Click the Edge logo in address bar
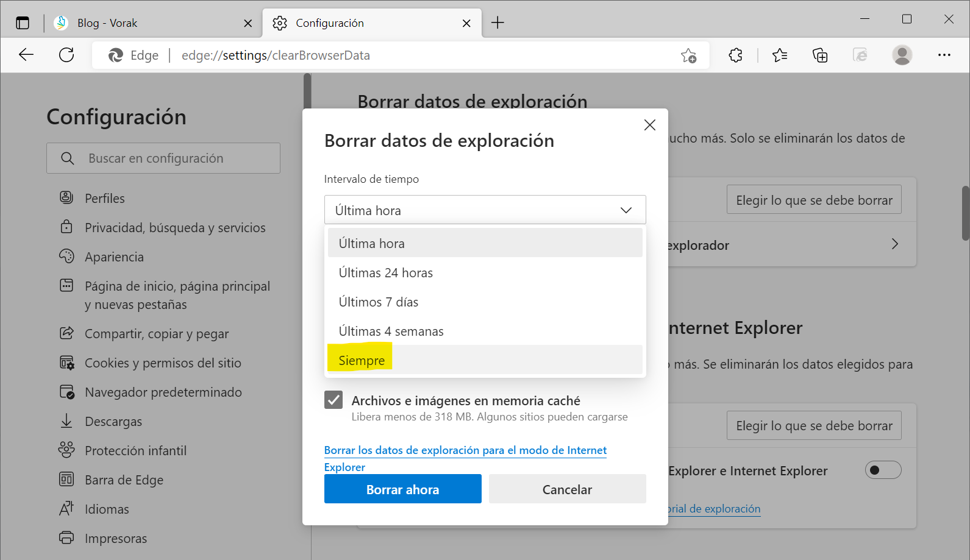This screenshot has height=560, width=970. pyautogui.click(x=115, y=55)
